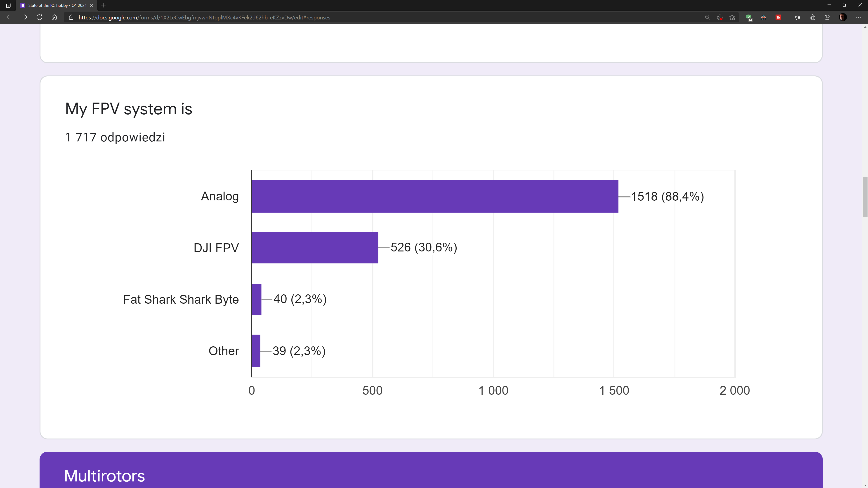Open the tab actions menu
This screenshot has width=868, height=488.
pos(8,5)
